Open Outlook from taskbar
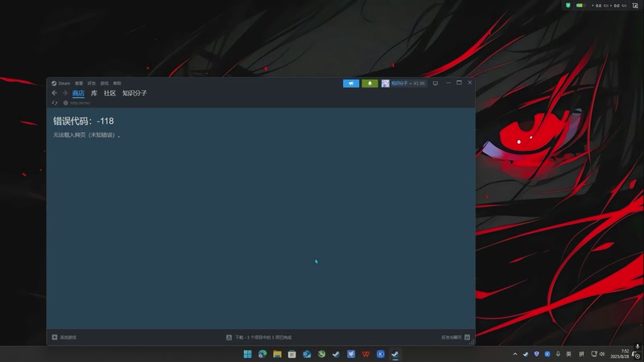Image resolution: width=644 pixels, height=362 pixels. (x=307, y=354)
